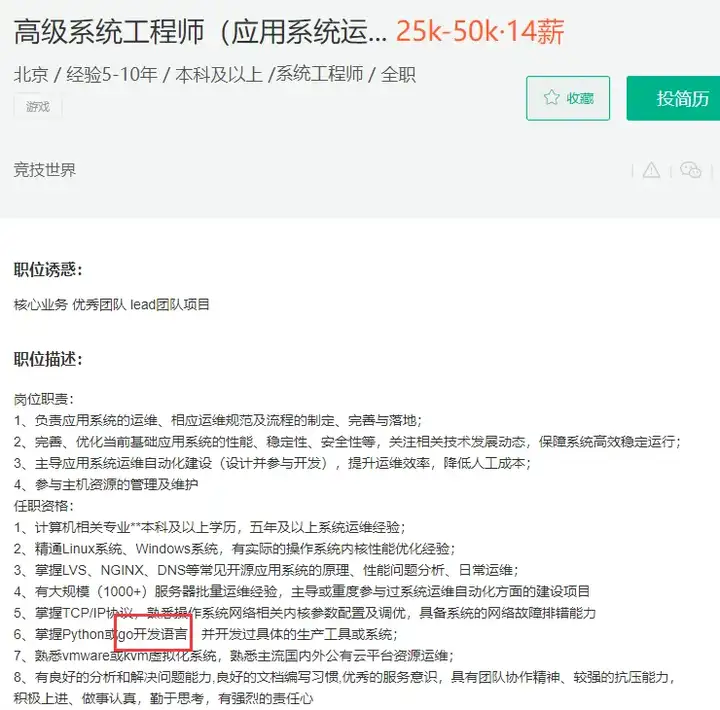
Task: Click the 职位描述 section heading
Action: tap(48, 359)
